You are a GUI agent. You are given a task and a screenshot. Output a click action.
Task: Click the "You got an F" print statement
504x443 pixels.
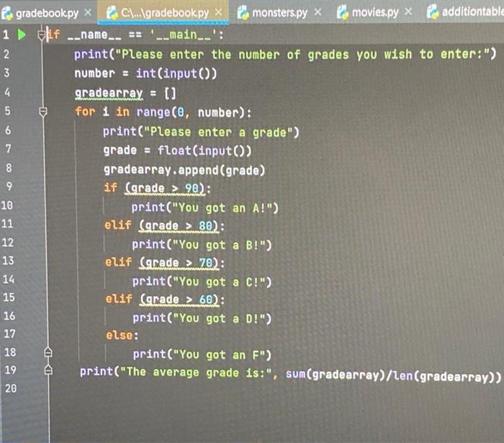click(202, 355)
